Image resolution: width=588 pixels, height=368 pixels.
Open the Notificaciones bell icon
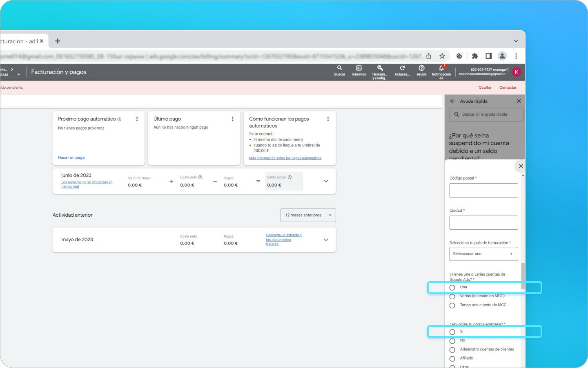[x=441, y=72]
